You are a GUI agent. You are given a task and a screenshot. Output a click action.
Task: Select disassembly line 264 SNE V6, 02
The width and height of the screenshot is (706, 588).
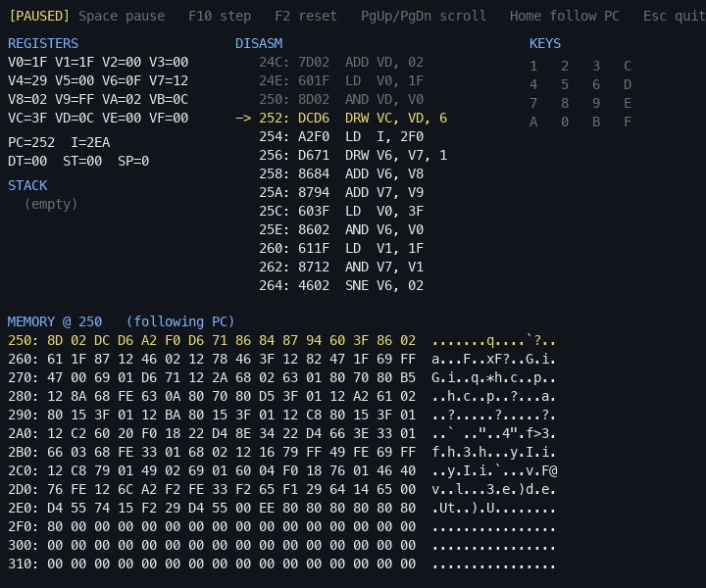coord(341,286)
